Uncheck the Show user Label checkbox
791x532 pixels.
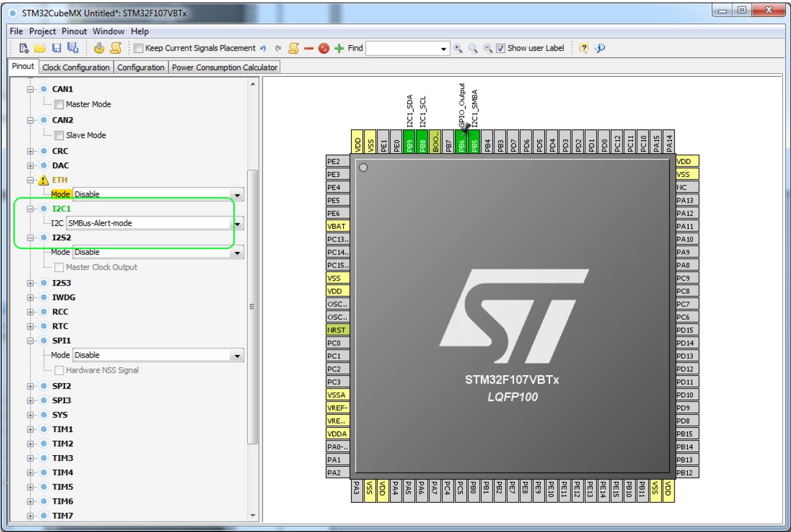point(500,48)
